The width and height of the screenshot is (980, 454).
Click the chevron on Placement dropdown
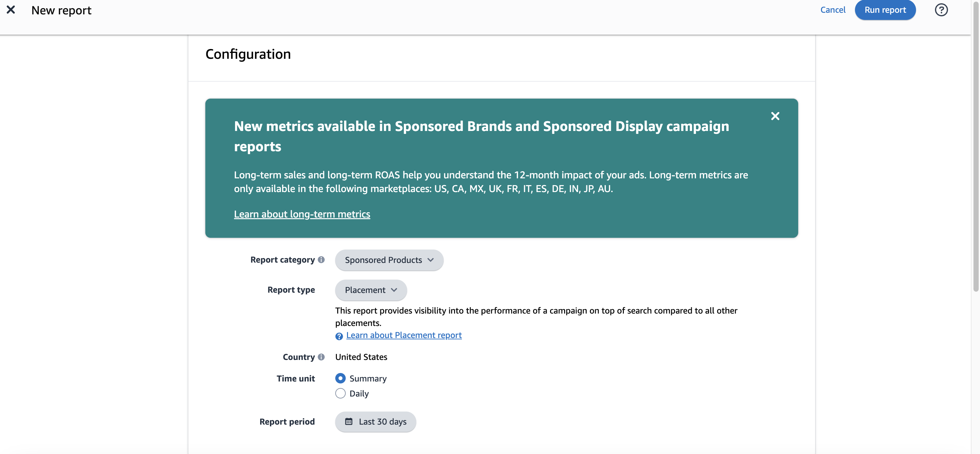point(394,290)
